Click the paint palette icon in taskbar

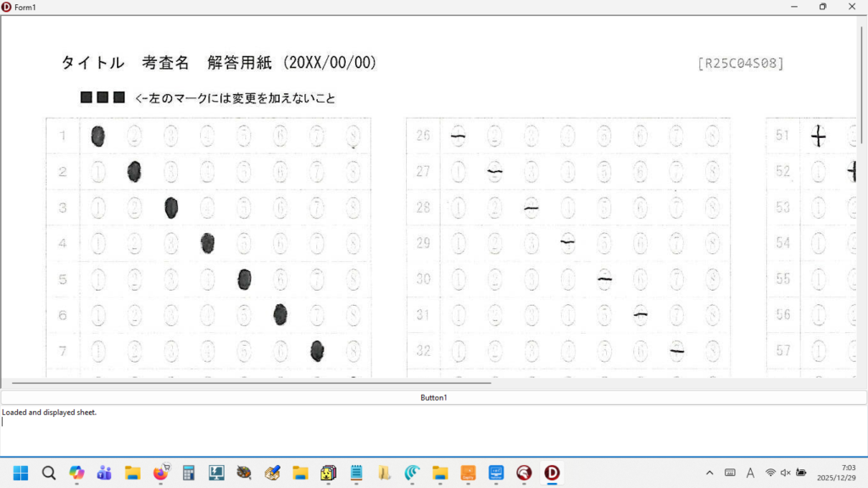click(x=244, y=473)
